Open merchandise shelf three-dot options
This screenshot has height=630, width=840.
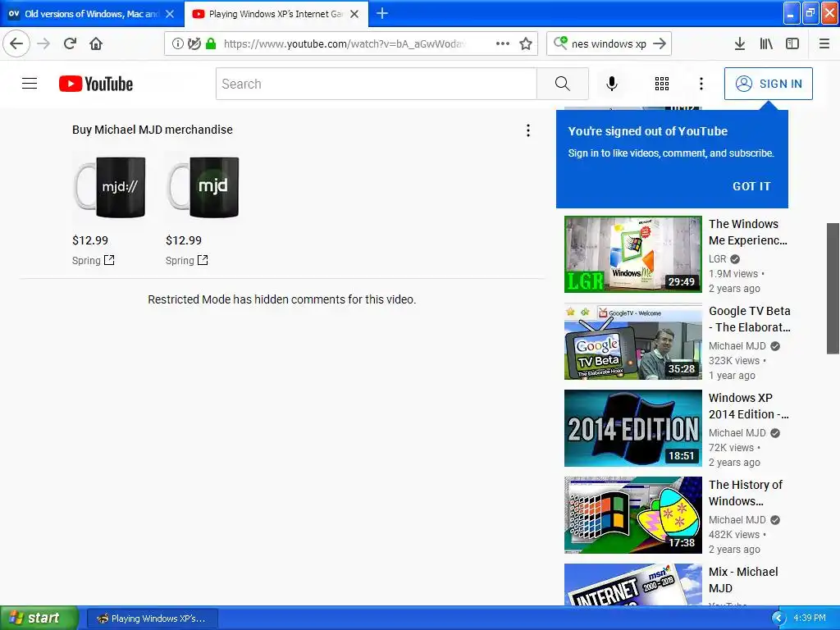click(528, 130)
